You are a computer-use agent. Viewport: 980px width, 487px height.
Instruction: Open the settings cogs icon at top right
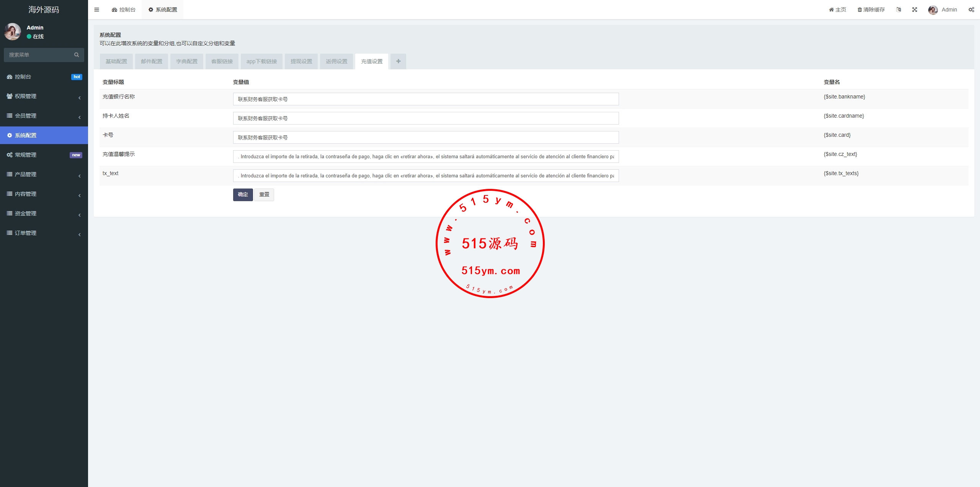click(971, 10)
